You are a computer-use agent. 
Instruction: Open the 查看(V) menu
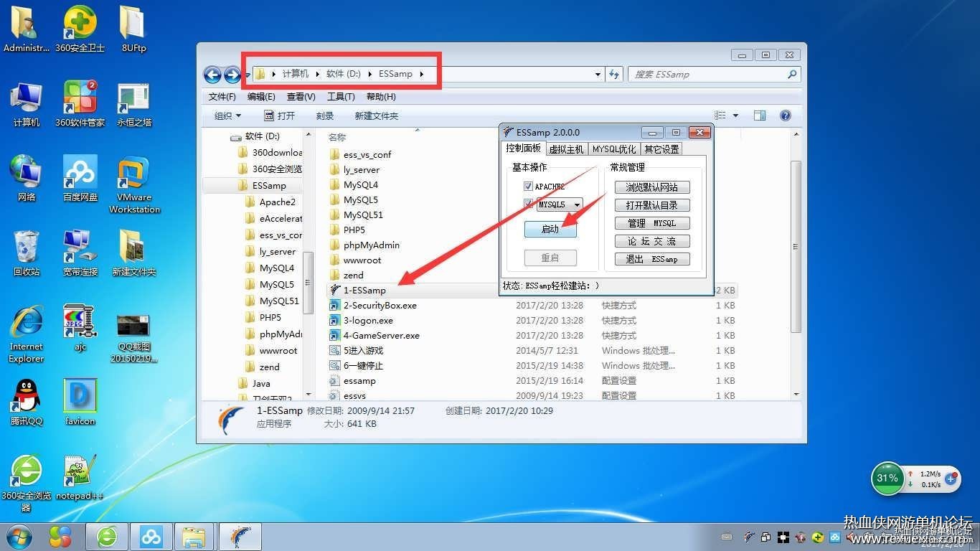tap(301, 96)
